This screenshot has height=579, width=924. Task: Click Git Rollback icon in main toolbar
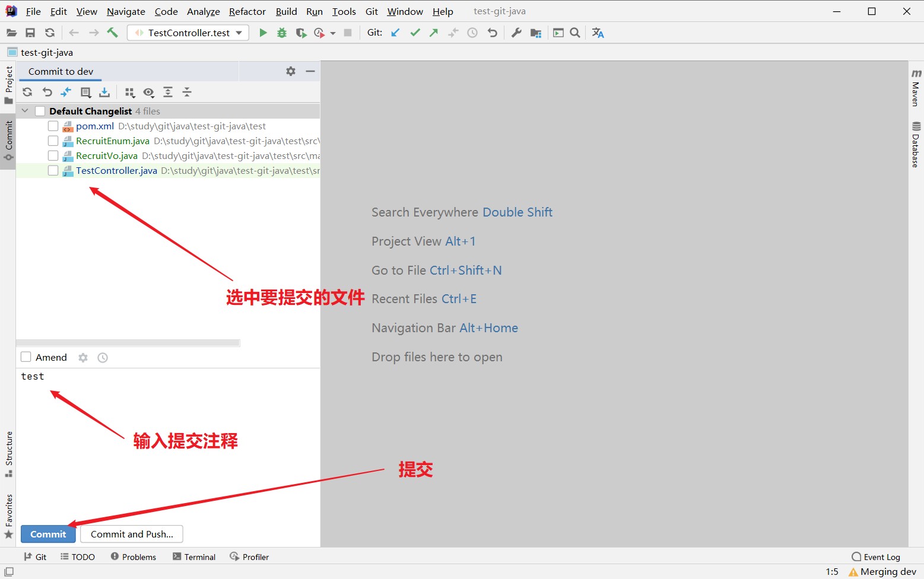(x=492, y=33)
